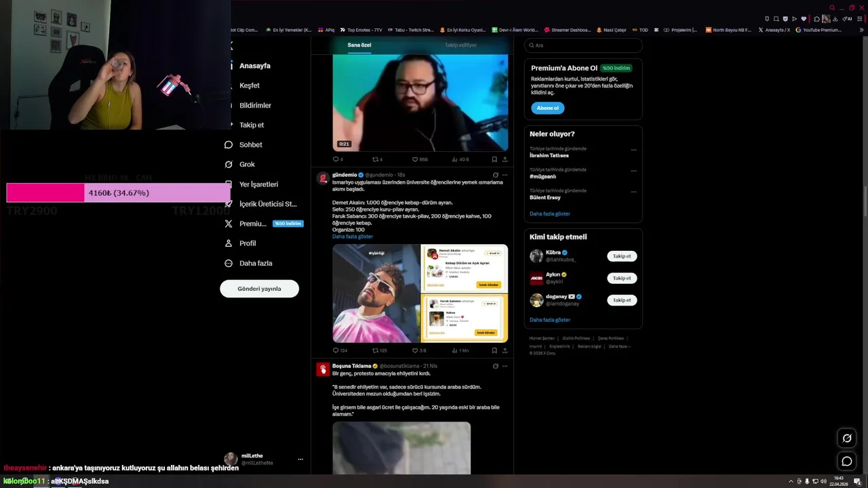Switch to Takip ediliyor tab
868x488 pixels.
coord(460,45)
